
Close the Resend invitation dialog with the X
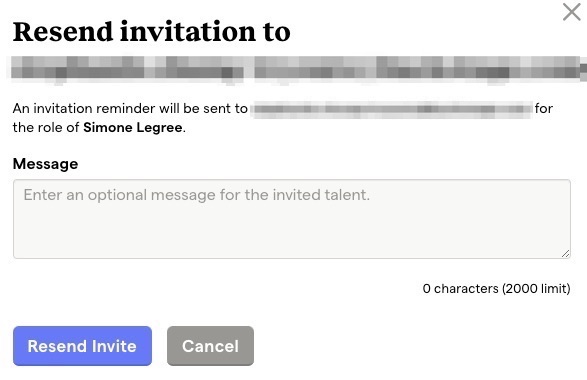(x=571, y=12)
